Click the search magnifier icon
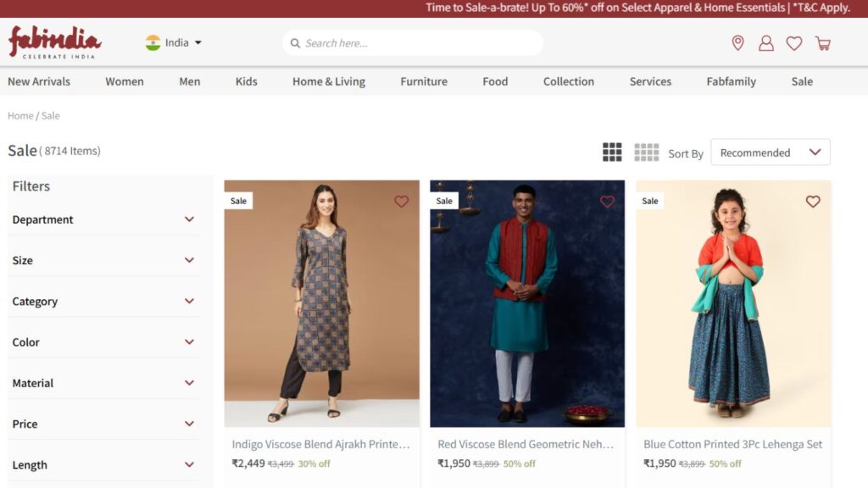Image resolution: width=868 pixels, height=488 pixels. click(x=295, y=42)
